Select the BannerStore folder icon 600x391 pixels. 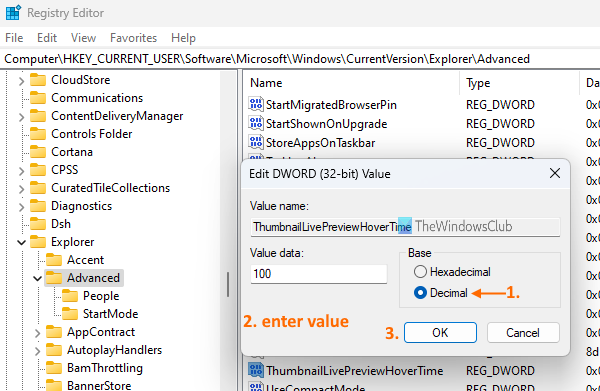pyautogui.click(x=54, y=385)
